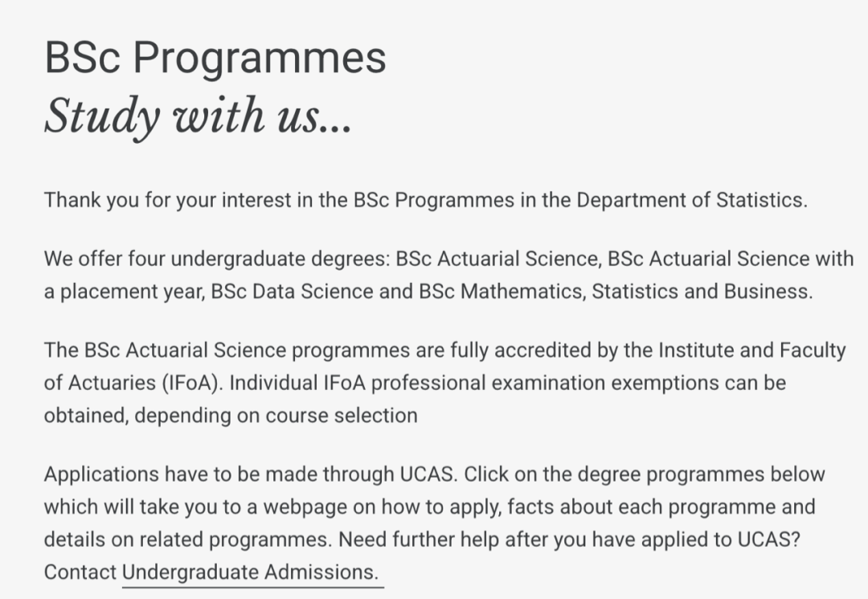Click the italic 'Study with us...' subheading
This screenshot has width=868, height=599.
point(198,117)
